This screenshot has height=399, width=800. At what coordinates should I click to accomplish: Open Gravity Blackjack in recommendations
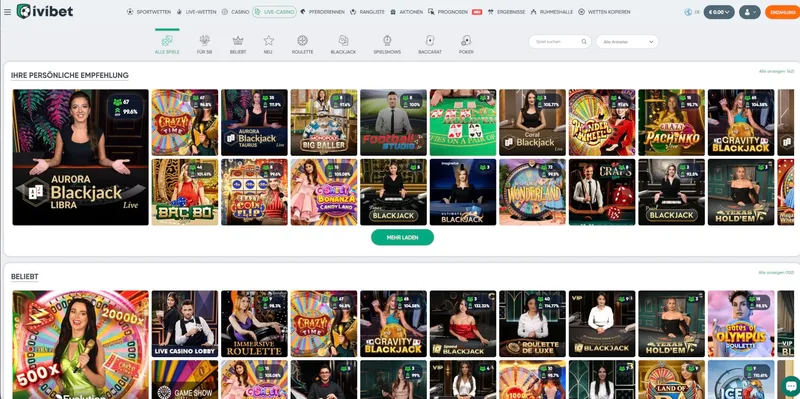(x=741, y=122)
